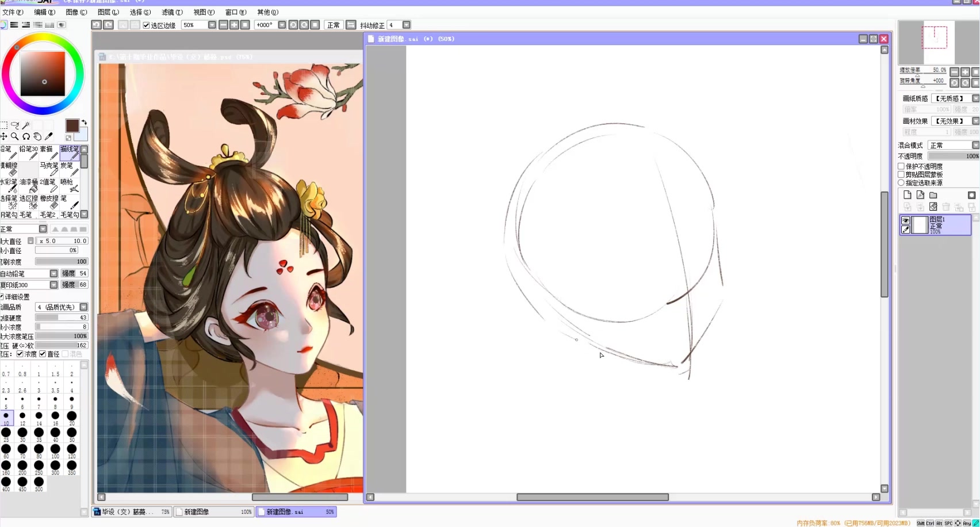
Task: Open the 图层 (L) menu
Action: click(x=108, y=12)
